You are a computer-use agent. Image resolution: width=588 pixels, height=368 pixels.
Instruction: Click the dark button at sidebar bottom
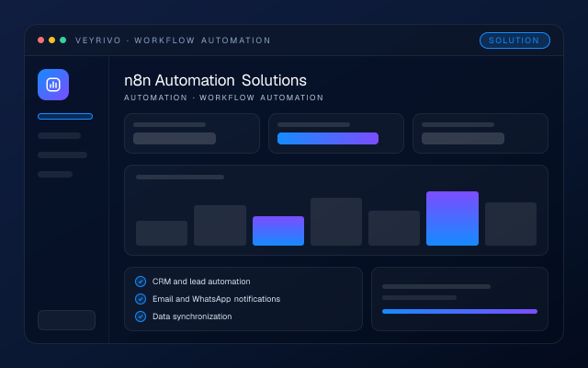click(x=66, y=320)
